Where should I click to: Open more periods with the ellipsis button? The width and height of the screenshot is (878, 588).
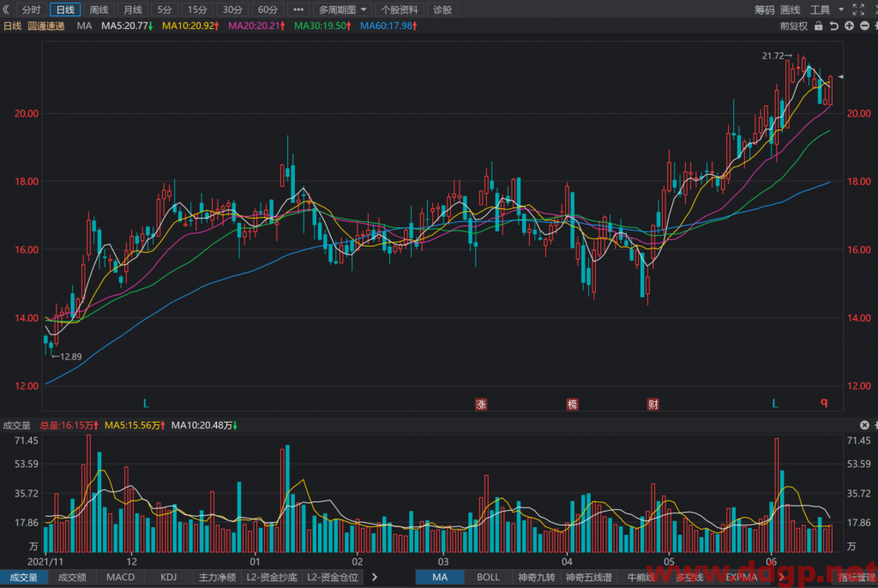298,9
